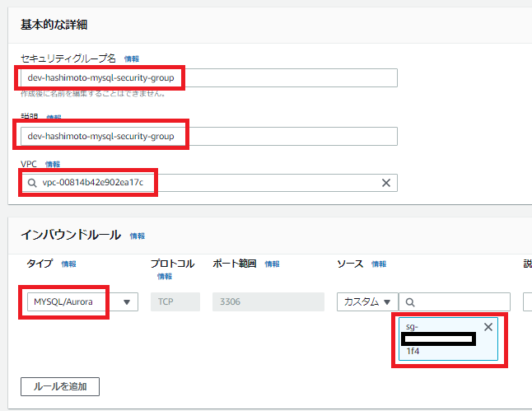Image resolution: width=532 pixels, height=411 pixels.
Task: Click the 情報 link next to タイプ
Action: click(68, 264)
